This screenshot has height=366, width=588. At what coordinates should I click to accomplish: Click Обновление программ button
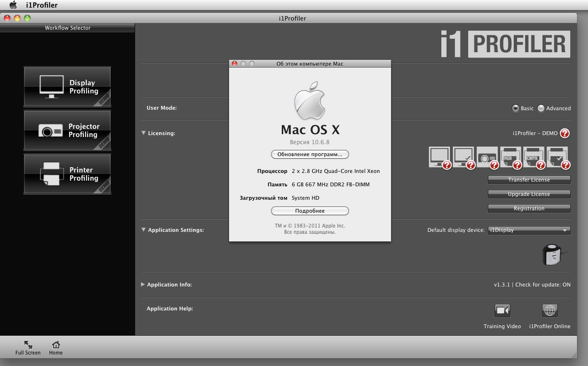[x=310, y=154]
